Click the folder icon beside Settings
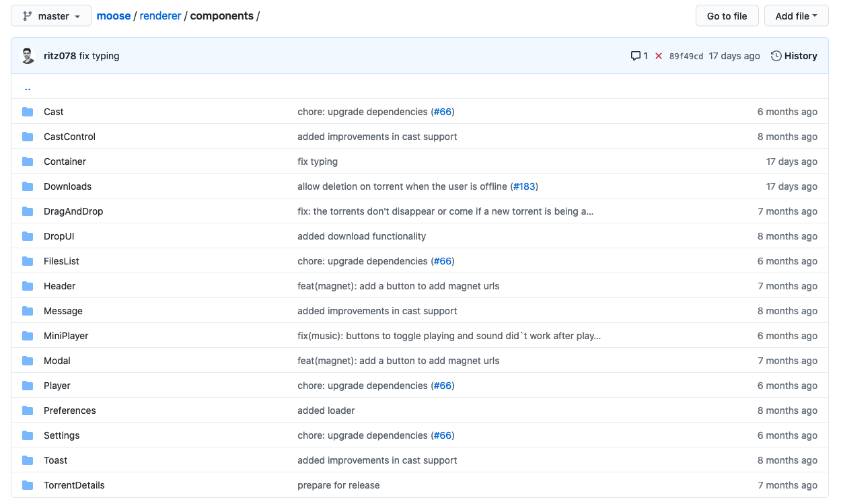Image resolution: width=841 pixels, height=504 pixels. tap(28, 435)
